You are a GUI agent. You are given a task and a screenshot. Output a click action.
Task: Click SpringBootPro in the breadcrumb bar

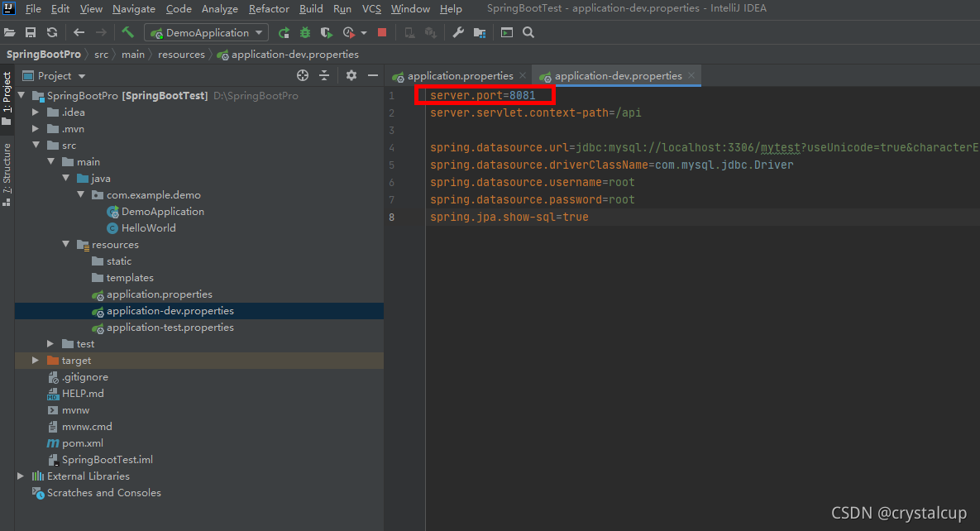(x=43, y=55)
